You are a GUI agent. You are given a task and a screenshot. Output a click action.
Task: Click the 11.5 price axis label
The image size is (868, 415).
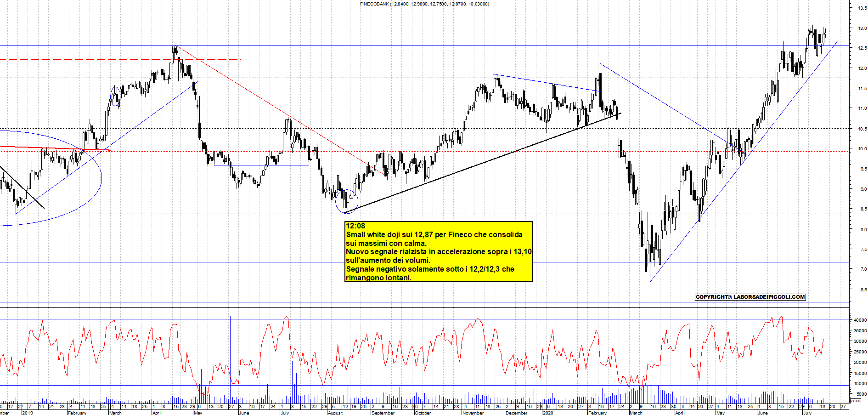[862, 88]
